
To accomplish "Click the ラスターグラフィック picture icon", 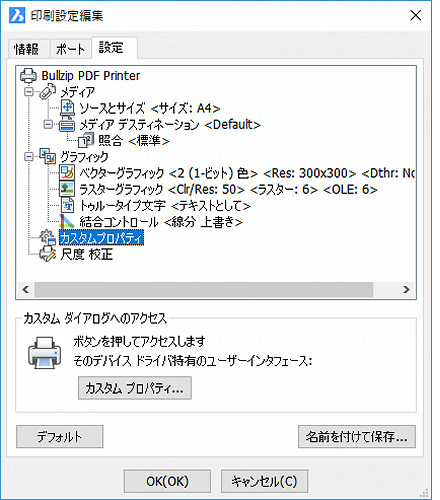I will pos(67,189).
